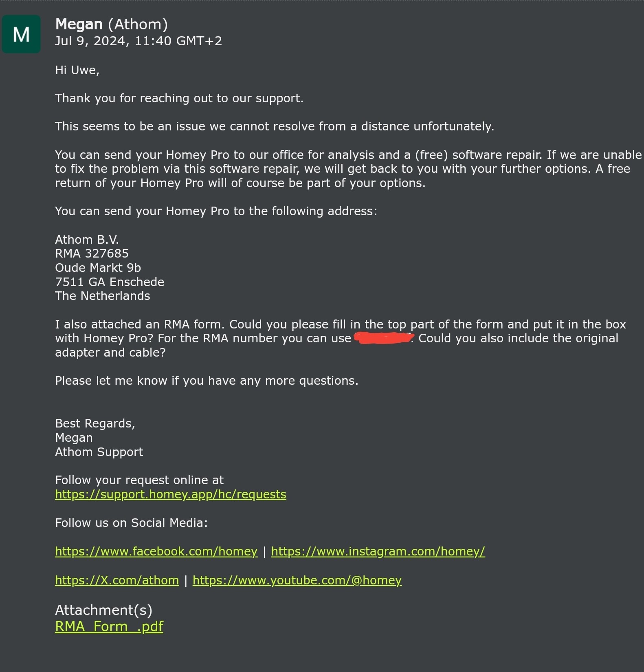
Task: Click the Attachment(s) heading
Action: click(x=103, y=610)
